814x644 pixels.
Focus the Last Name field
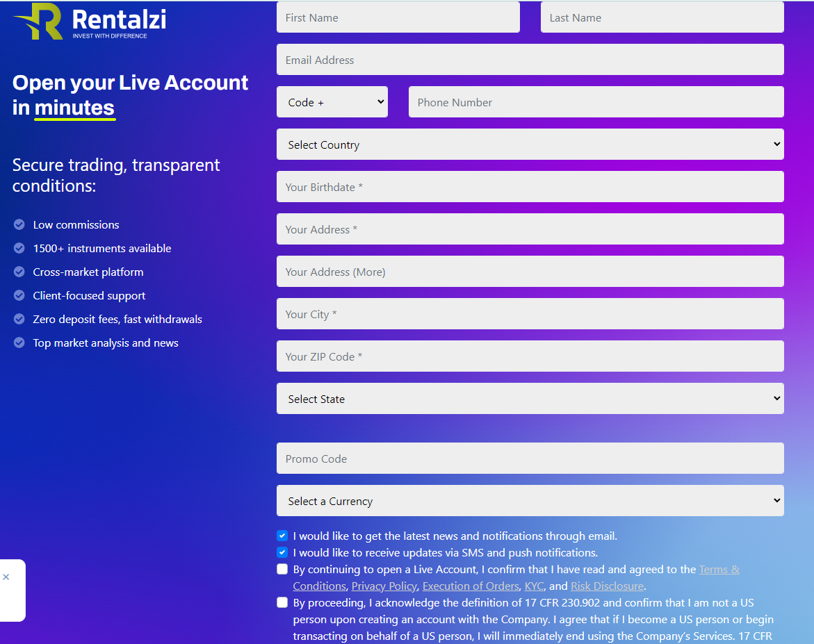[x=662, y=17]
